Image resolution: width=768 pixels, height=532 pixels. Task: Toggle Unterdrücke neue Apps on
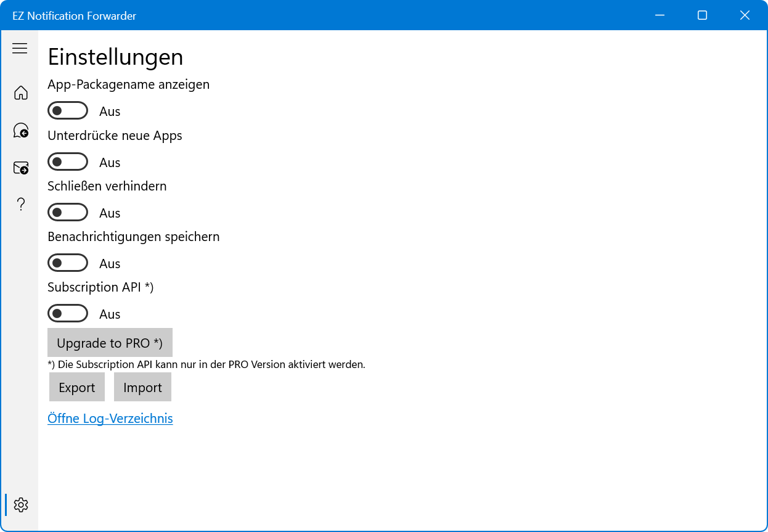[68, 162]
